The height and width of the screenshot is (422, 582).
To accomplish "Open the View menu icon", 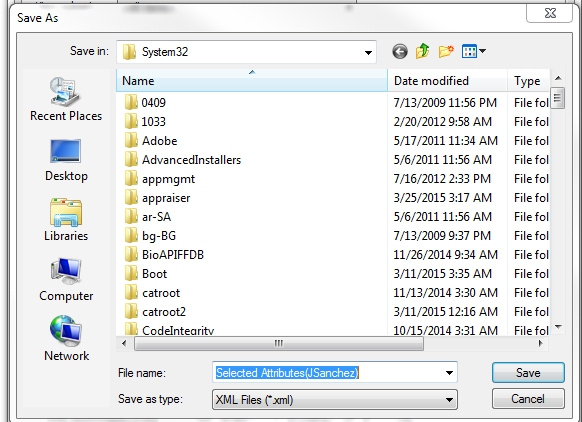I will 473,51.
